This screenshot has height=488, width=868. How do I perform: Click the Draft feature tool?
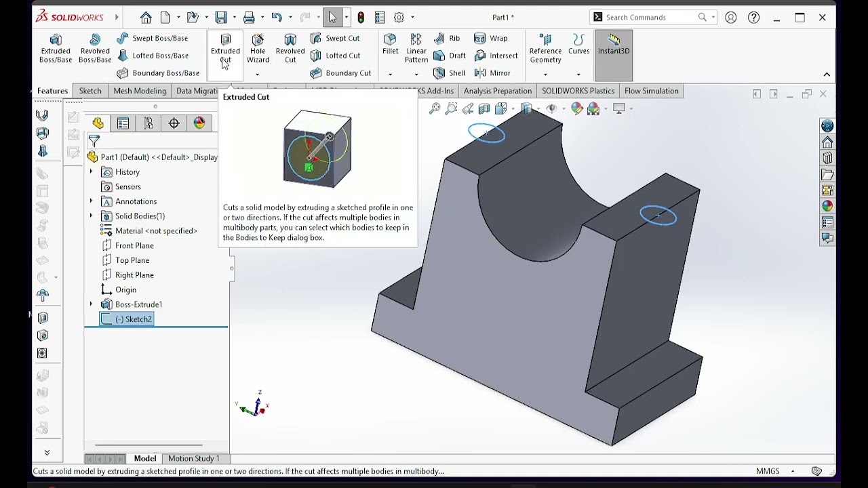[x=450, y=56]
